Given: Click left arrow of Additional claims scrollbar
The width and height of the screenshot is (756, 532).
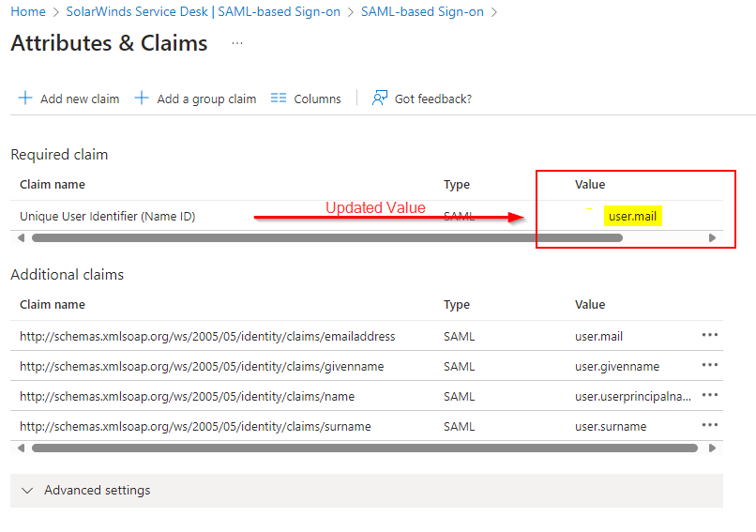Looking at the screenshot, I should [21, 448].
